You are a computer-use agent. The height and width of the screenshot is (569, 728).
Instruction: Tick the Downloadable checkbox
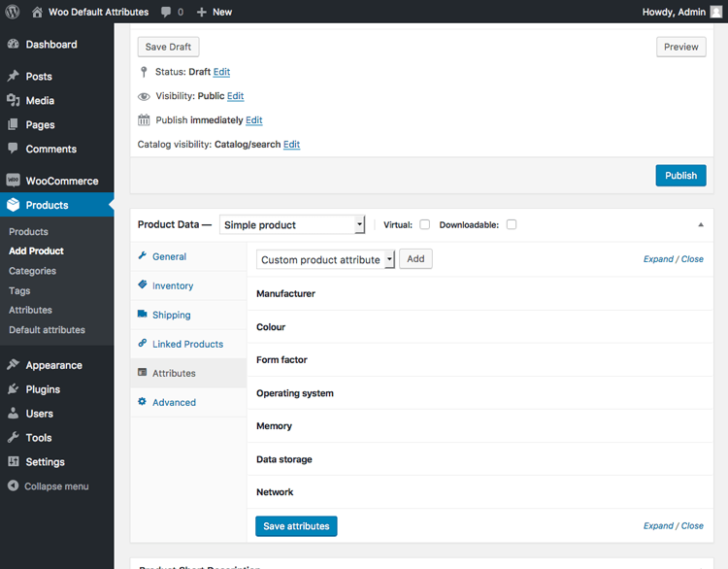click(512, 224)
